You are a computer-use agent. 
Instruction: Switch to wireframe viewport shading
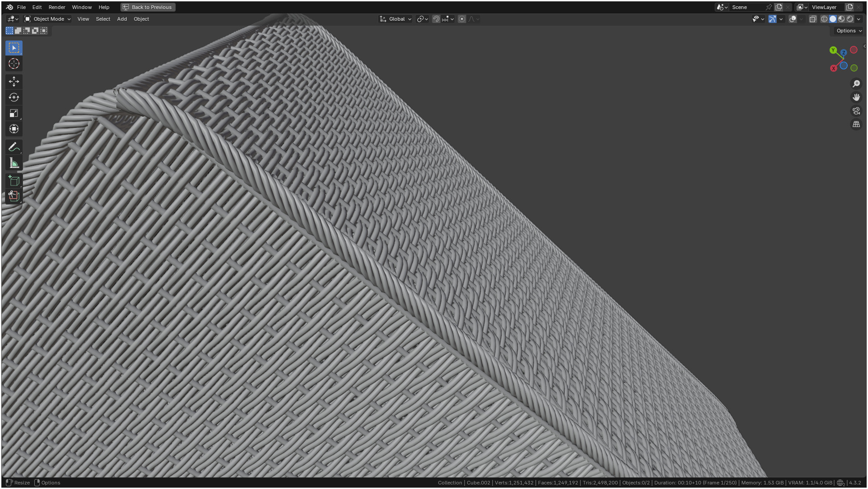pyautogui.click(x=824, y=19)
